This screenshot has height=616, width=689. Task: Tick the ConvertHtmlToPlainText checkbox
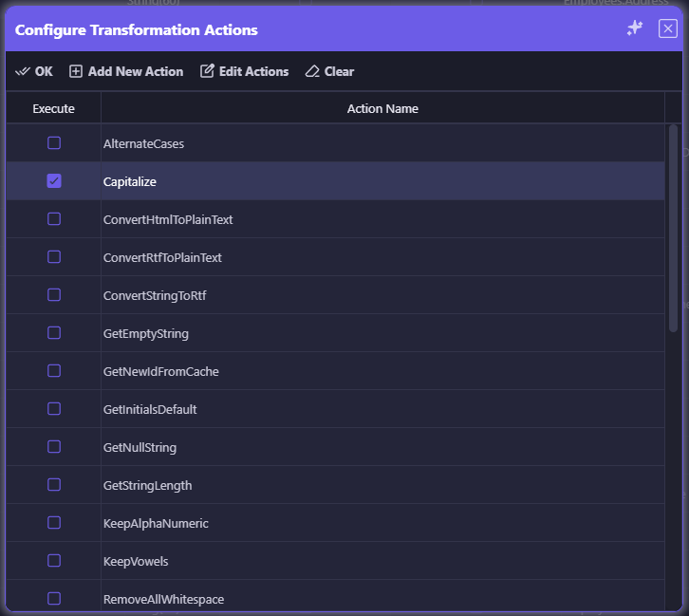click(x=54, y=219)
